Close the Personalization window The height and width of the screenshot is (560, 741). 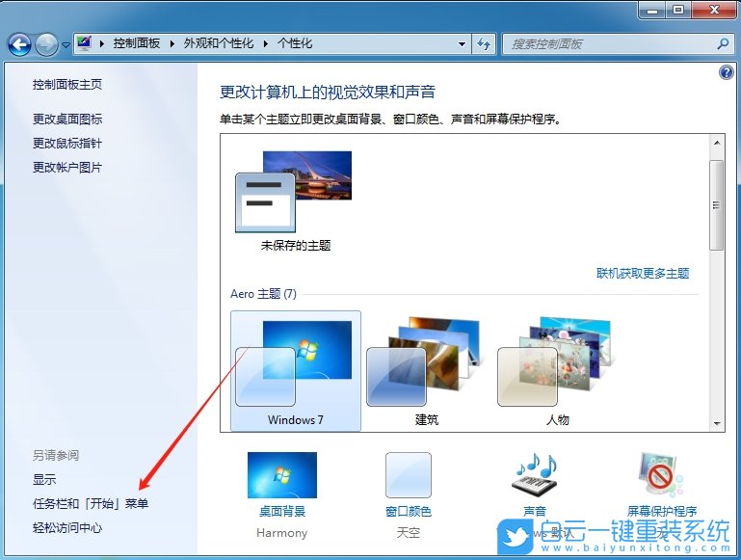click(x=714, y=10)
